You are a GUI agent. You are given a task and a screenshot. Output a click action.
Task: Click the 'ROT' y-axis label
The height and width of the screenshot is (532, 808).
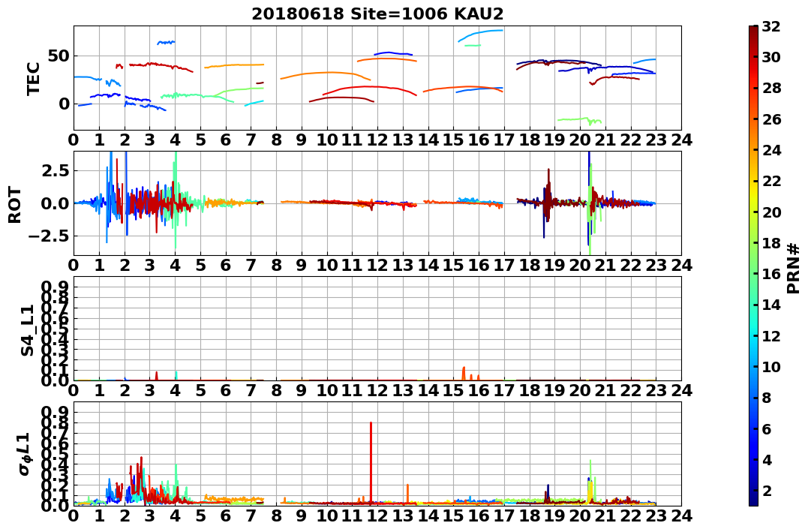coord(15,205)
